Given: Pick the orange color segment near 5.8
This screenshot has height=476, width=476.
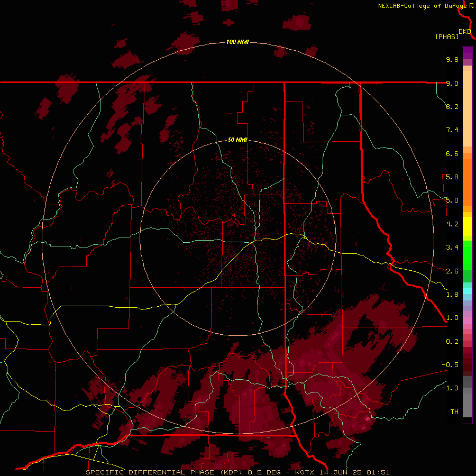Looking at the screenshot, I should 467,183.
